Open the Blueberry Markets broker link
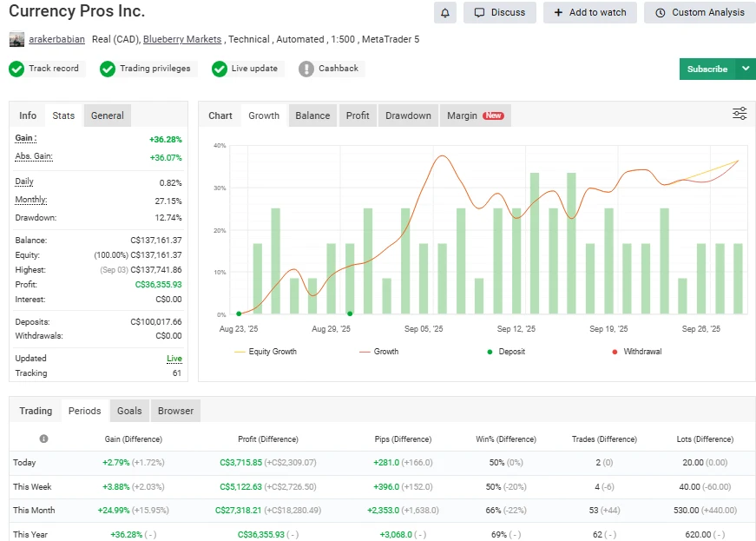 coord(182,39)
